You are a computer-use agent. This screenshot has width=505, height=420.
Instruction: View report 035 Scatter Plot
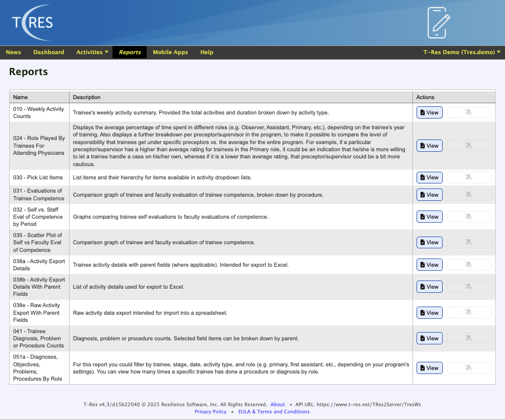(429, 242)
